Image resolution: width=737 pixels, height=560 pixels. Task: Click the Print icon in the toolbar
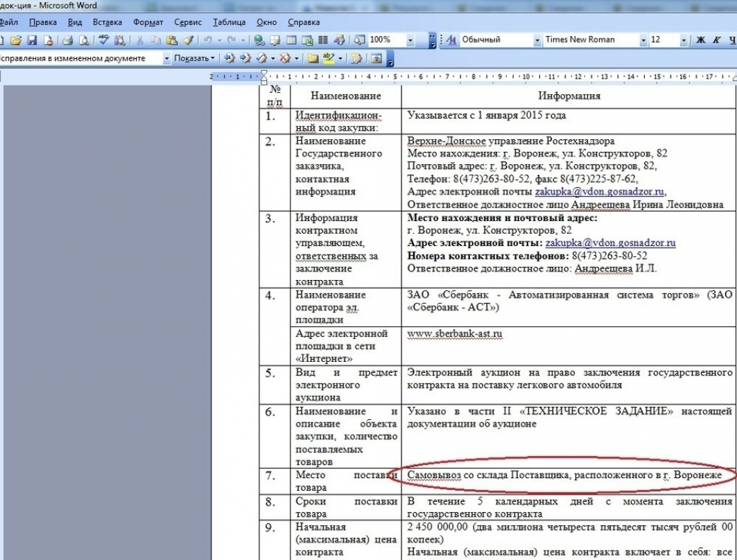click(x=69, y=40)
